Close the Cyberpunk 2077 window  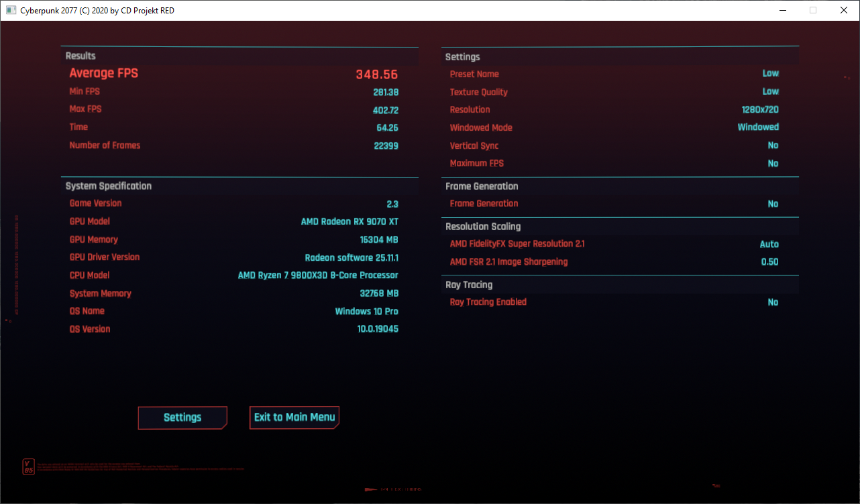pyautogui.click(x=844, y=10)
